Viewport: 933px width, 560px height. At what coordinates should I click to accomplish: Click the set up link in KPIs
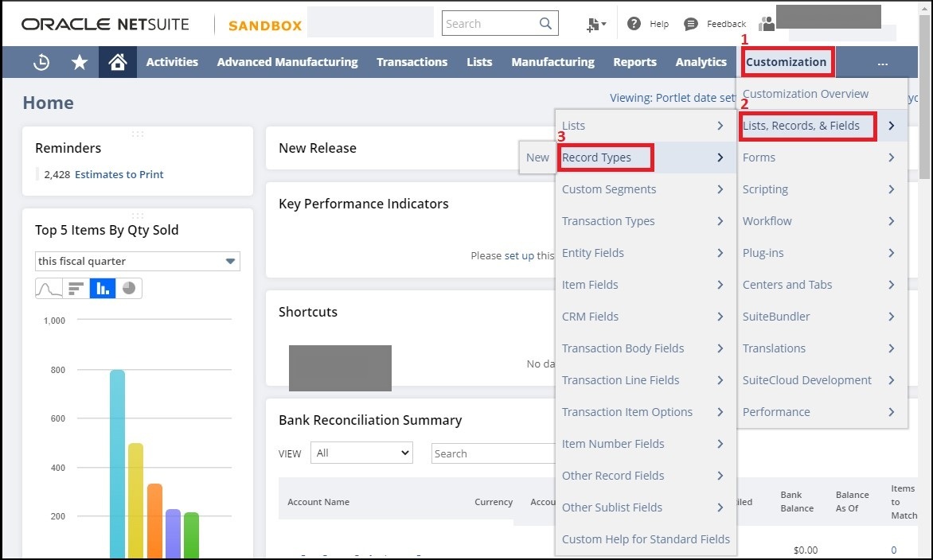(x=520, y=255)
